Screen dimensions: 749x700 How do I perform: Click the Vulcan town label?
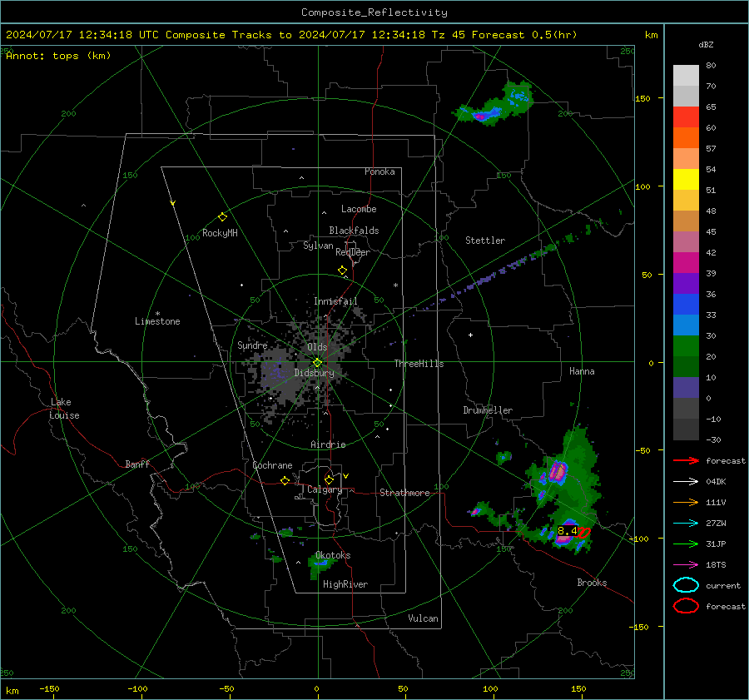tap(423, 618)
